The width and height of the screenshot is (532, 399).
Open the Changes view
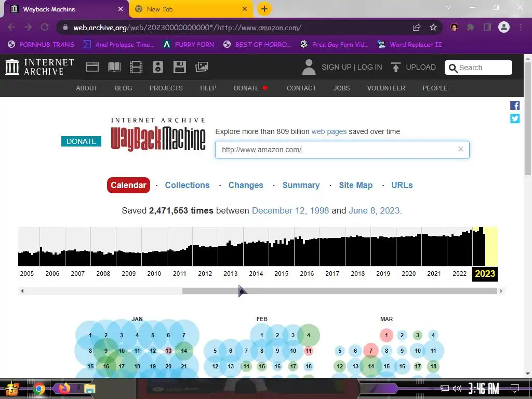246,185
